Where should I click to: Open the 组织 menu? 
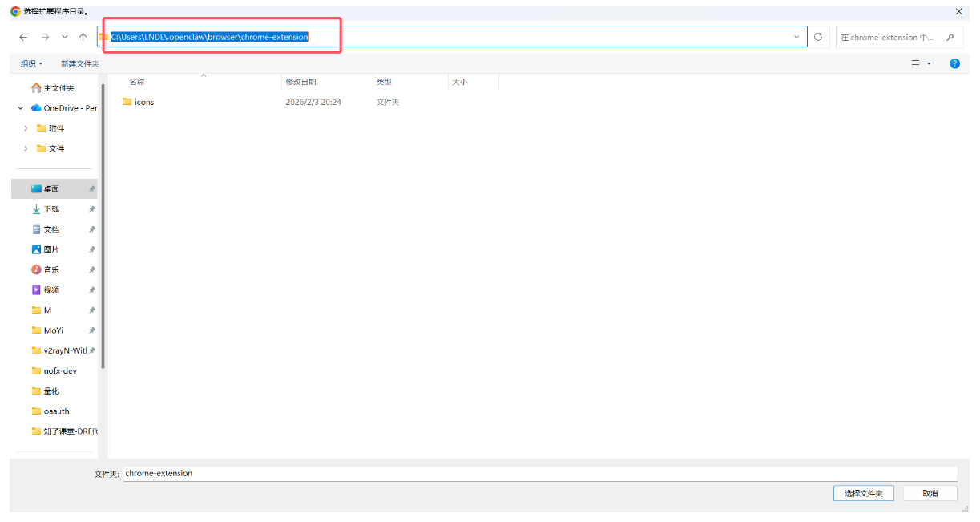coord(31,63)
